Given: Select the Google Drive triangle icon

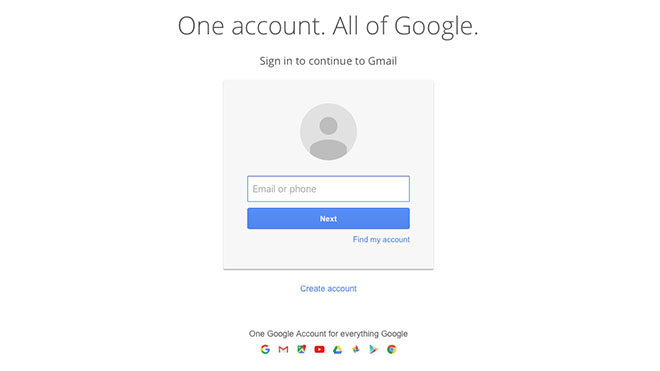Looking at the screenshot, I should (x=338, y=349).
